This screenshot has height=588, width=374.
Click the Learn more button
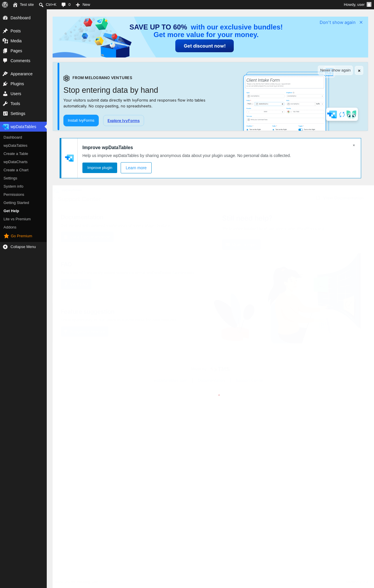136,168
